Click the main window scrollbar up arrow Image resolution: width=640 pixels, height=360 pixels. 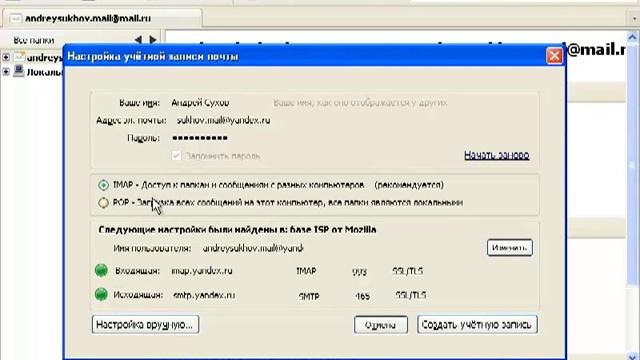pyautogui.click(x=632, y=38)
